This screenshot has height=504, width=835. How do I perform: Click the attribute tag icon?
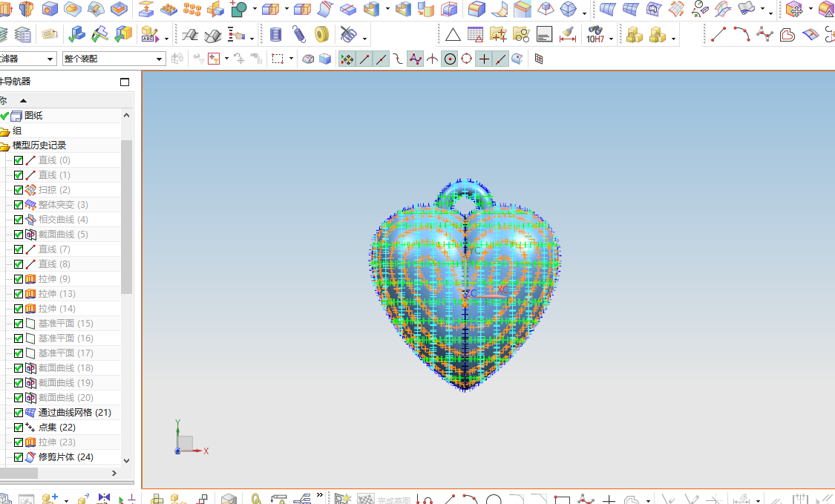click(x=50, y=35)
